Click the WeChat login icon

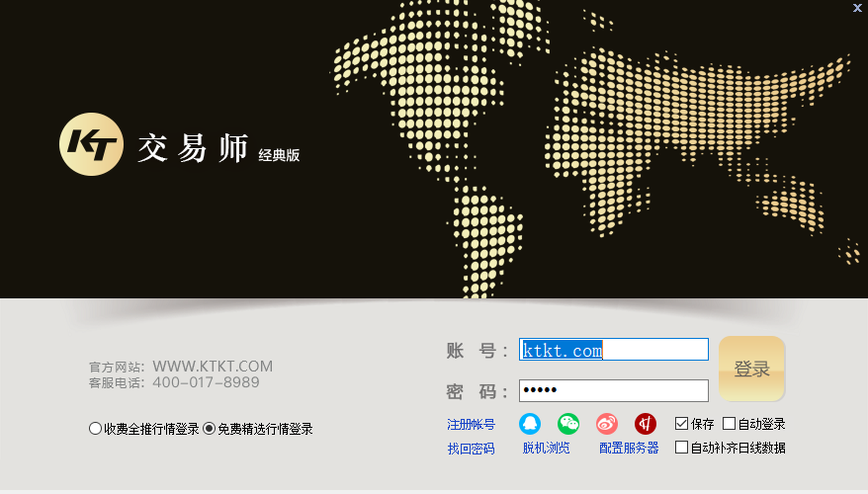[568, 424]
